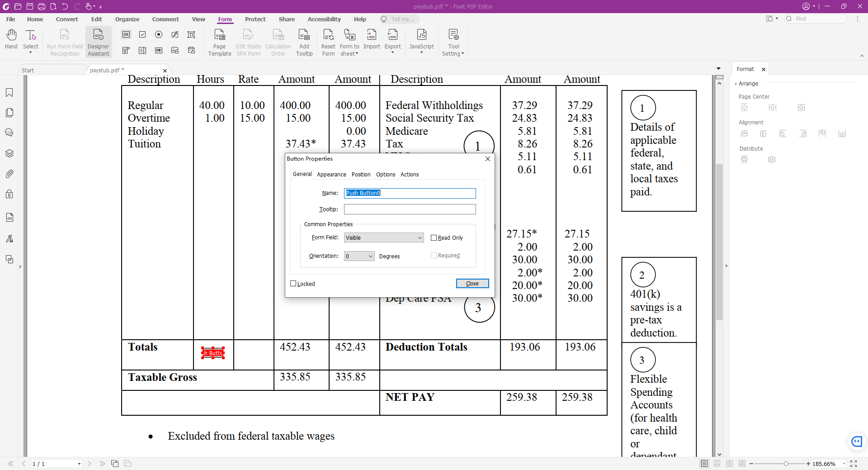Collapse the Arrange section expander

click(736, 84)
